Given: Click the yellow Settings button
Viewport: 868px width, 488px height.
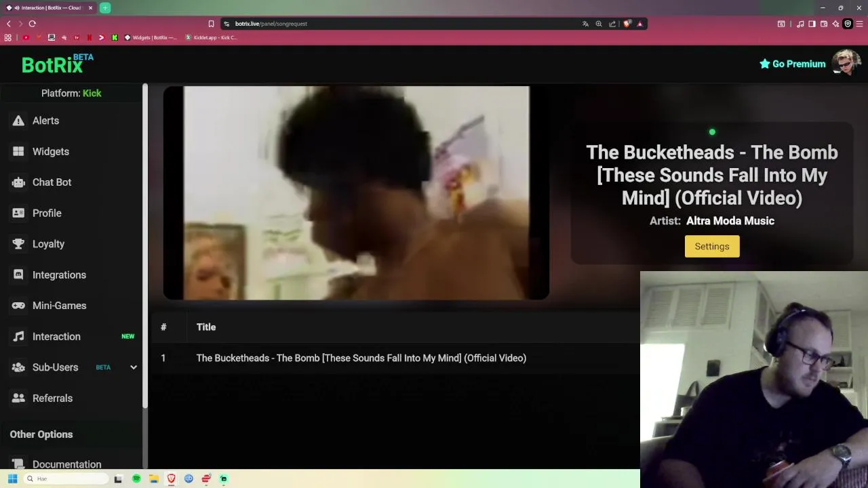Looking at the screenshot, I should pyautogui.click(x=712, y=246).
